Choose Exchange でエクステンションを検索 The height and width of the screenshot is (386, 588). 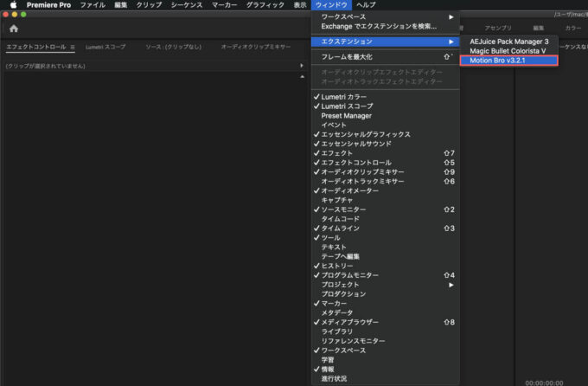pyautogui.click(x=385, y=26)
